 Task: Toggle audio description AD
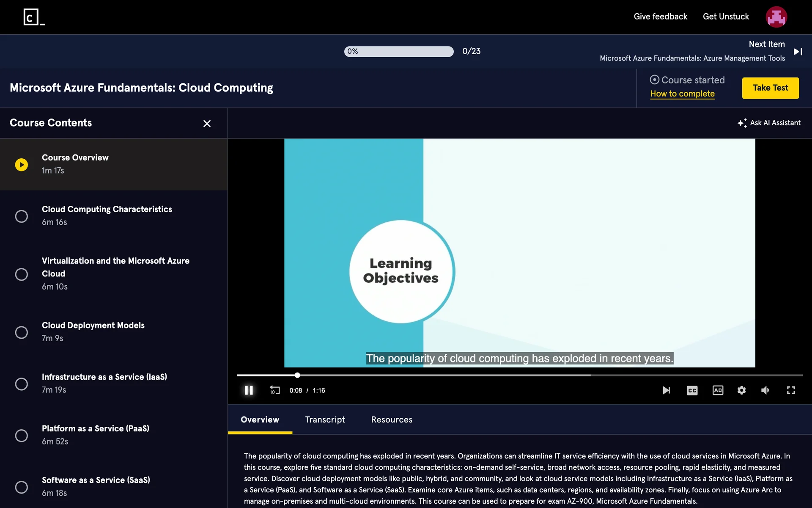[x=718, y=390]
